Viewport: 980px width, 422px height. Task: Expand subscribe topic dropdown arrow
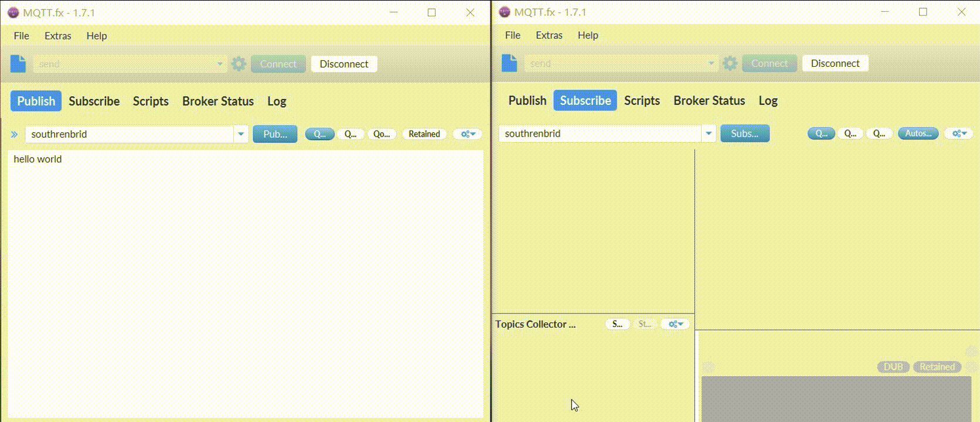pos(709,134)
